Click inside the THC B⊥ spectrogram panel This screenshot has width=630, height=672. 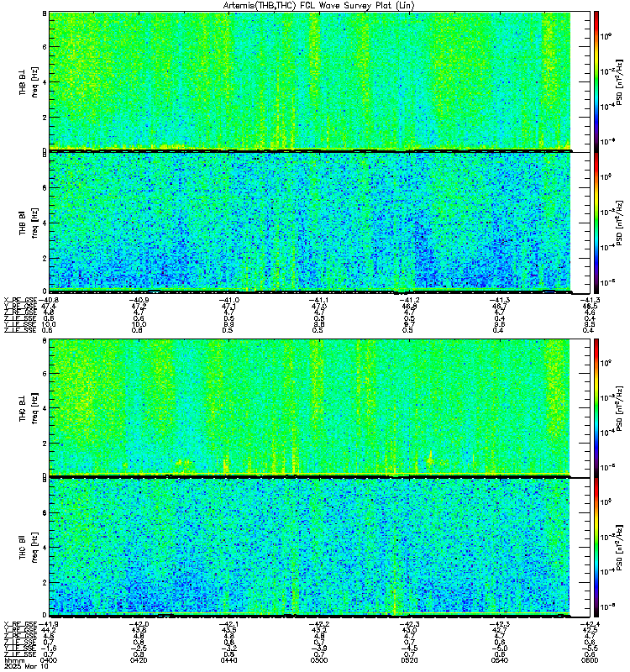point(309,407)
